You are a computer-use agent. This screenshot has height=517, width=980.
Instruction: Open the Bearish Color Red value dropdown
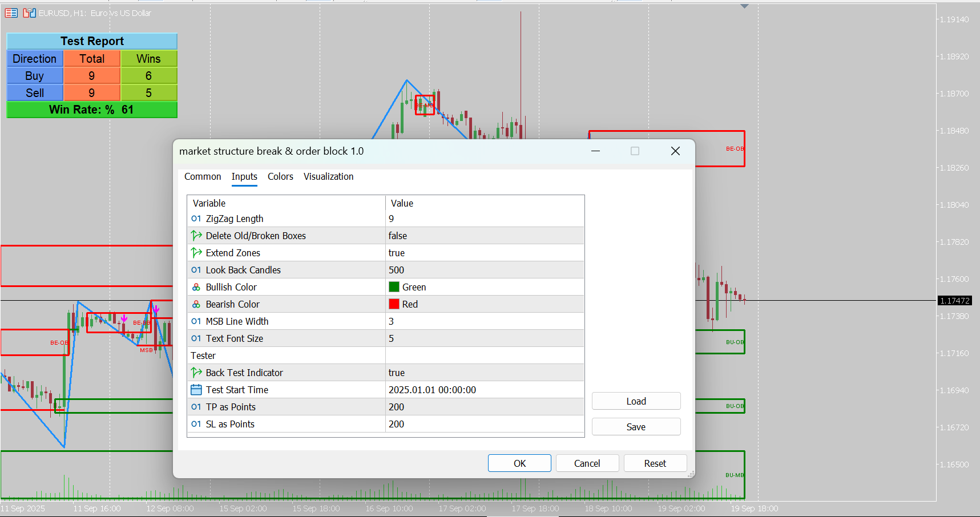[x=485, y=304]
